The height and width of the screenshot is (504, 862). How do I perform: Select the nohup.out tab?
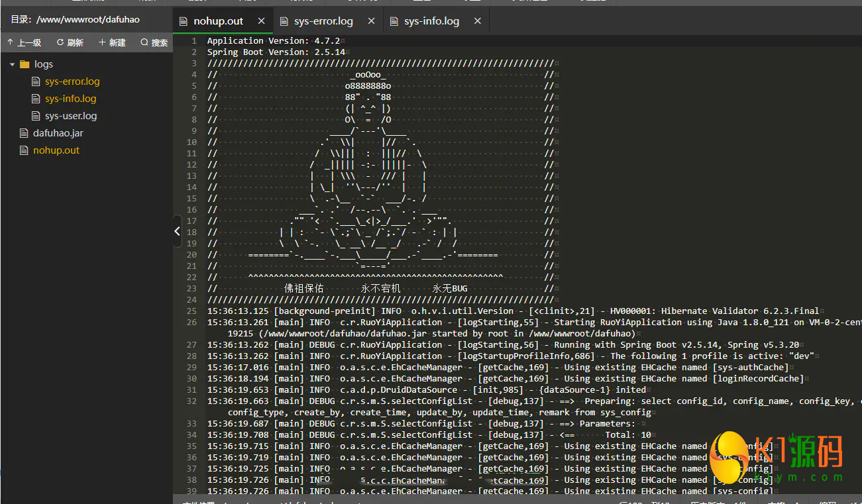[218, 21]
